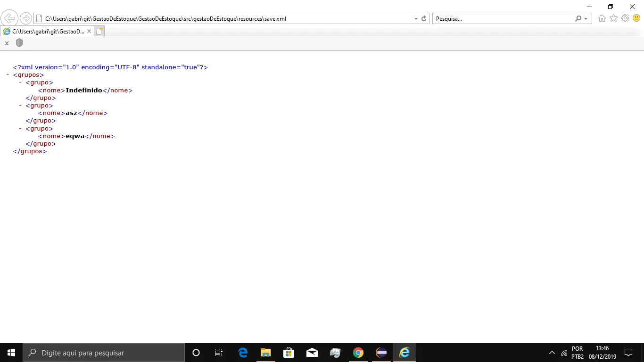Open the address bar autocomplete dropdown arrow
This screenshot has width=644, height=362.
point(416,19)
